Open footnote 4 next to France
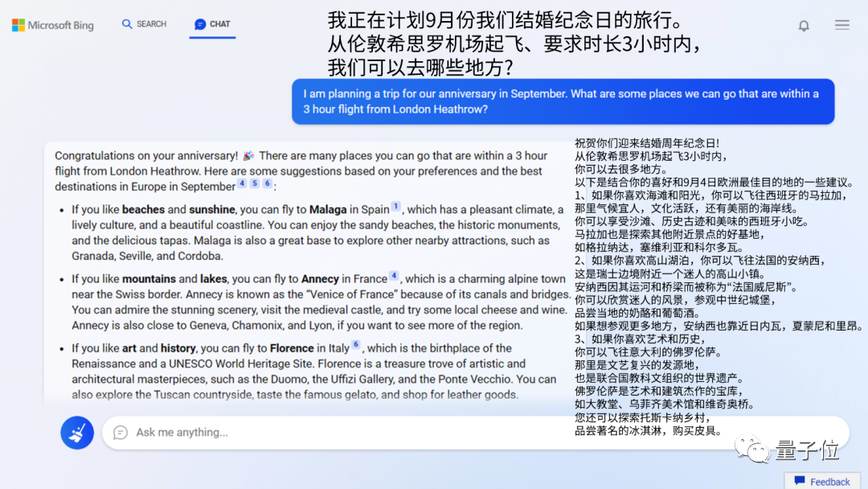868x489 pixels. (x=395, y=275)
